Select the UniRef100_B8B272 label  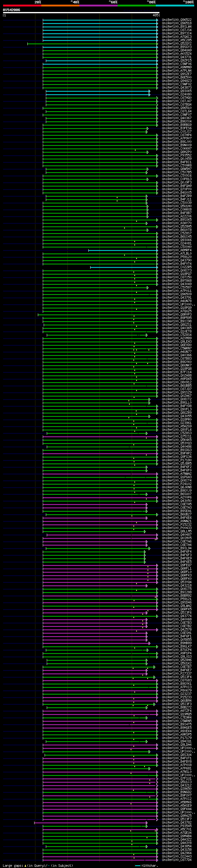tap(176, 707)
